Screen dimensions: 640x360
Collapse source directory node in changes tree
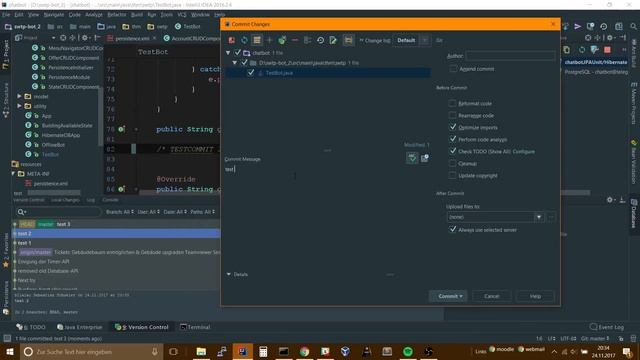point(235,63)
